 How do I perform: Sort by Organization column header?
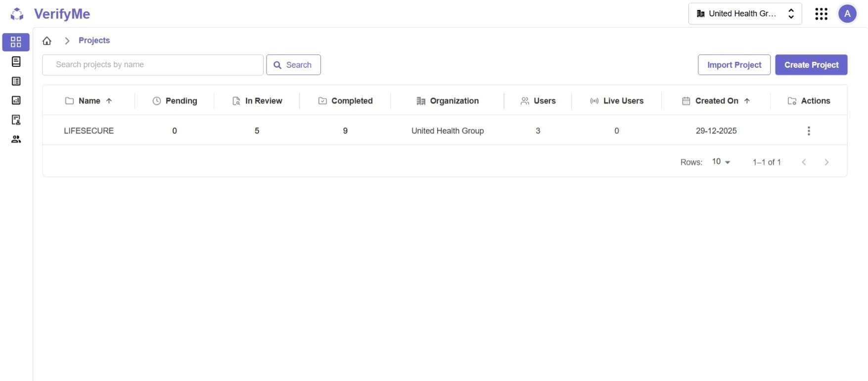pyautogui.click(x=448, y=101)
